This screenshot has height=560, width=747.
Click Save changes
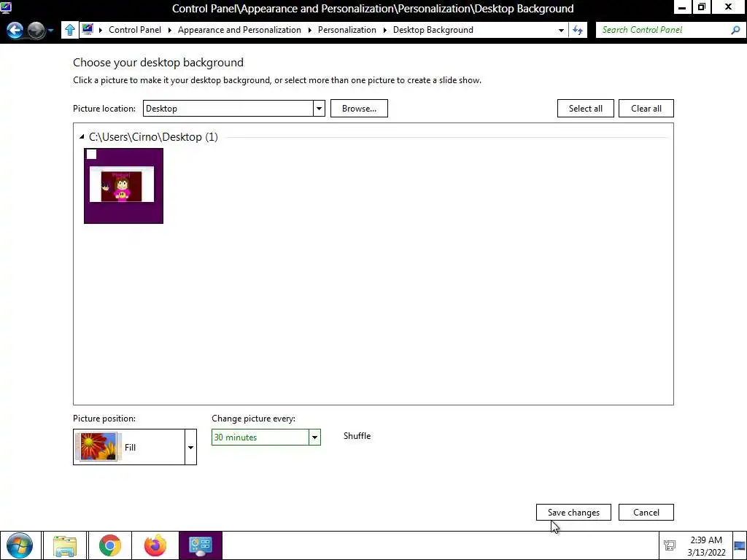click(573, 513)
